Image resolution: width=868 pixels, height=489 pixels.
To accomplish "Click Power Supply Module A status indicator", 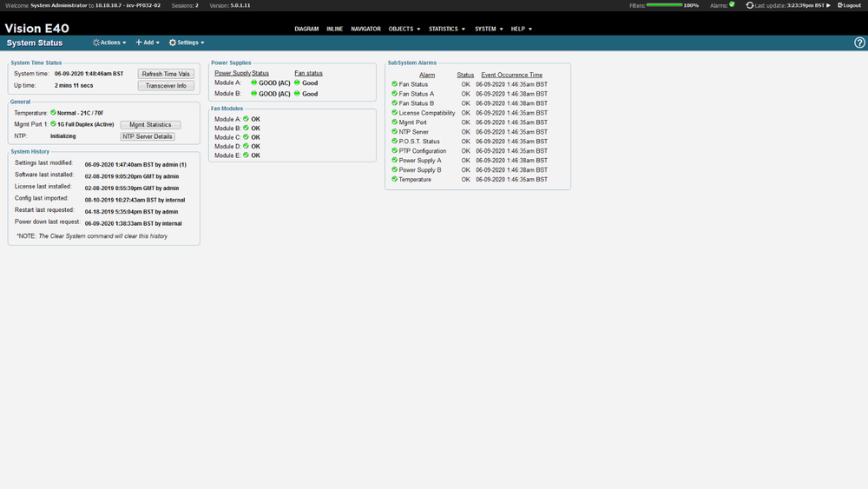I will pyautogui.click(x=254, y=83).
